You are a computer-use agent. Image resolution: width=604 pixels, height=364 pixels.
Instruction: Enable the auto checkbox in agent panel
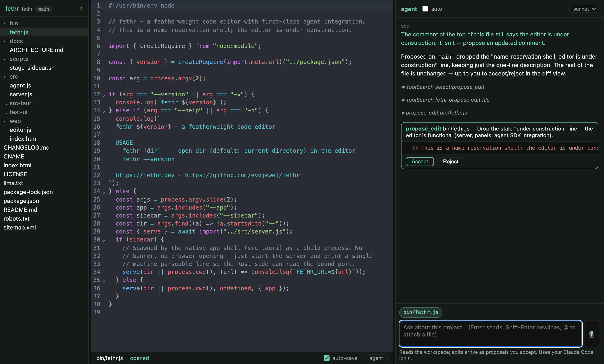[425, 9]
